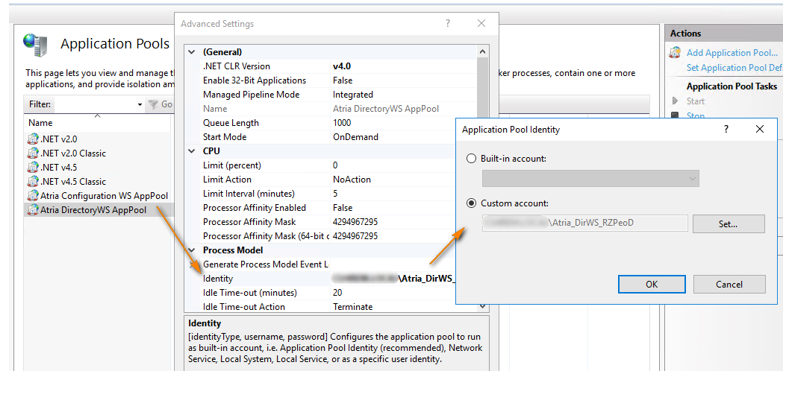Screen dimensions: 797x400
Task: Click the 1000 queue length value
Action: click(342, 122)
